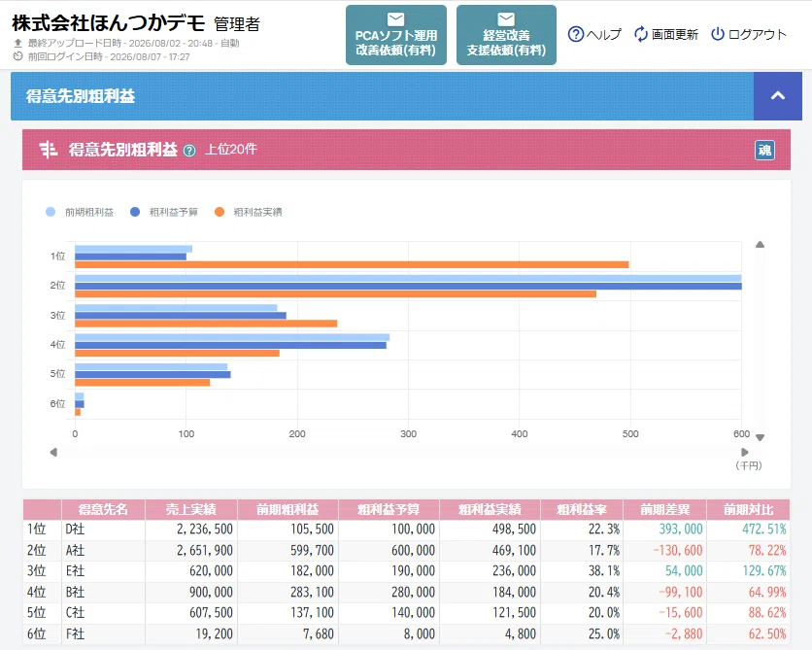Click the 株式会社ほんつかデモ title
The height and width of the screenshot is (650, 812).
tap(109, 23)
